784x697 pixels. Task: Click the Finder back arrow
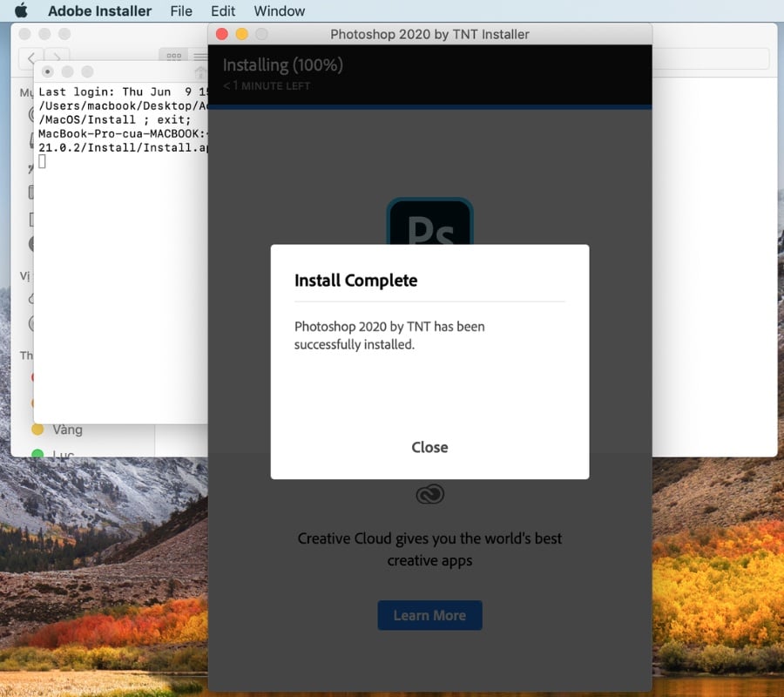(31, 58)
